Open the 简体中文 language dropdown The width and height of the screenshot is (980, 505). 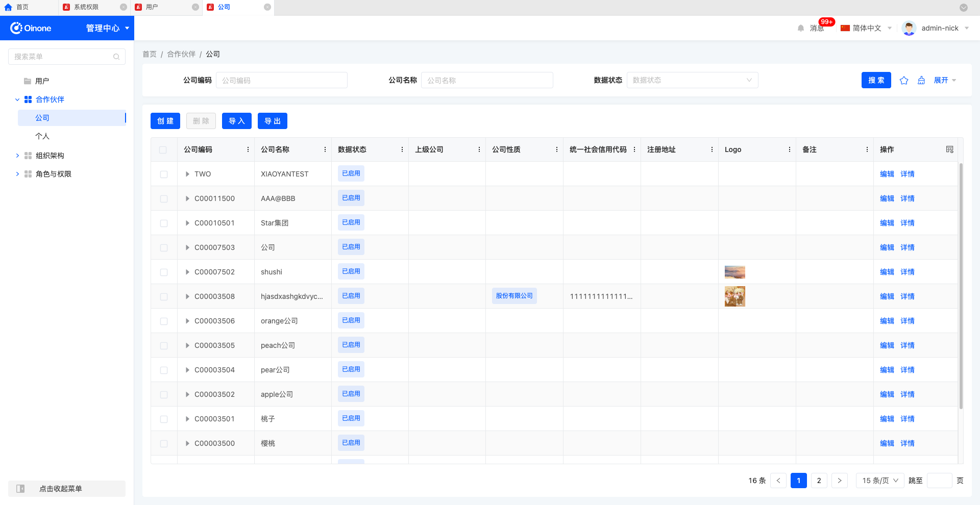click(x=866, y=28)
